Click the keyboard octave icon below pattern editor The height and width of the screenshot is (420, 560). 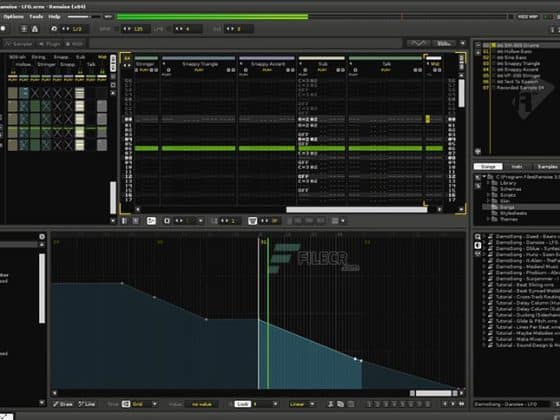coord(252,221)
